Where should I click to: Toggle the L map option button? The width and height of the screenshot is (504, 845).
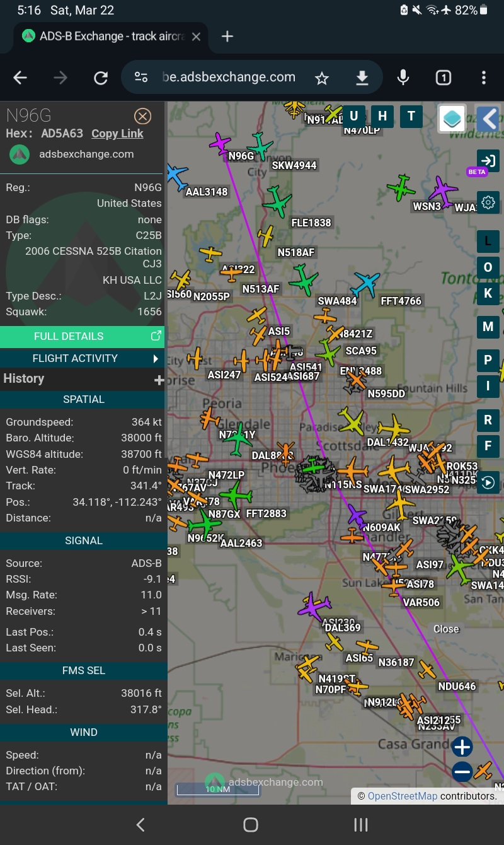coord(488,242)
